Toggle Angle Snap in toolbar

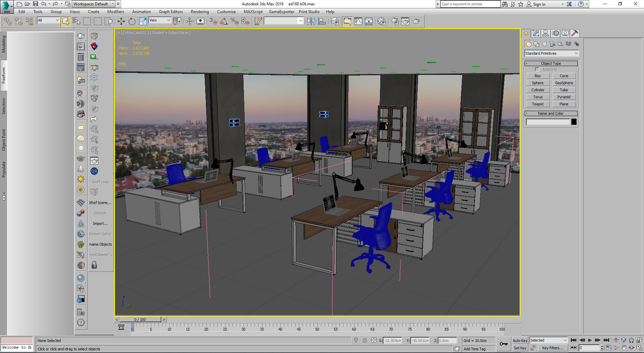point(224,21)
